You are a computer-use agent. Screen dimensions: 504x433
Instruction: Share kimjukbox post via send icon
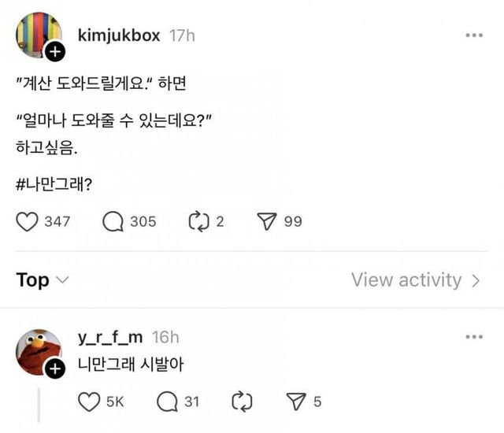pos(268,222)
